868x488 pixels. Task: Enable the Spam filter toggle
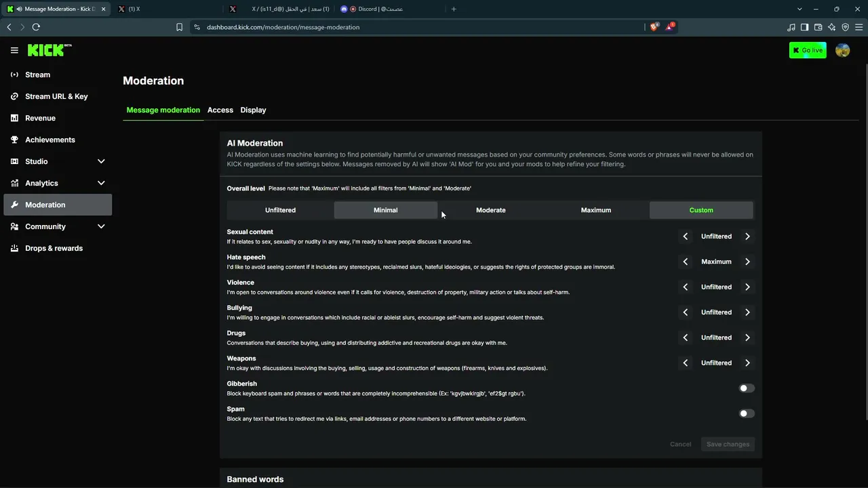pos(747,413)
